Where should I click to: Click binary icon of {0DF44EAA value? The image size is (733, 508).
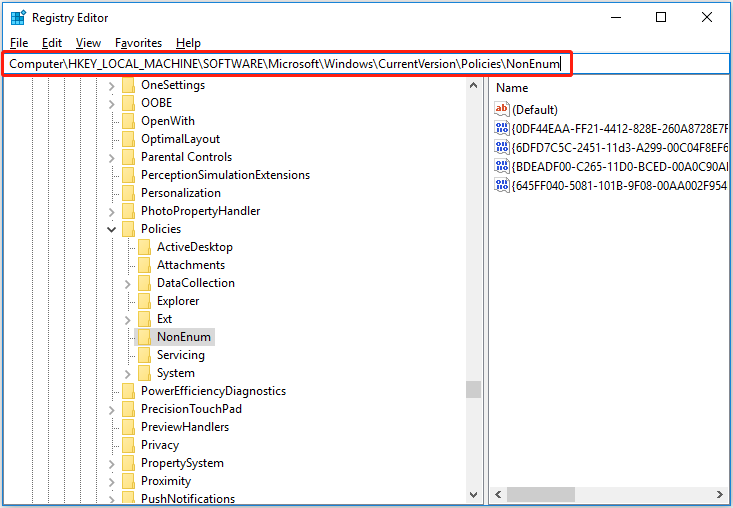click(x=502, y=129)
